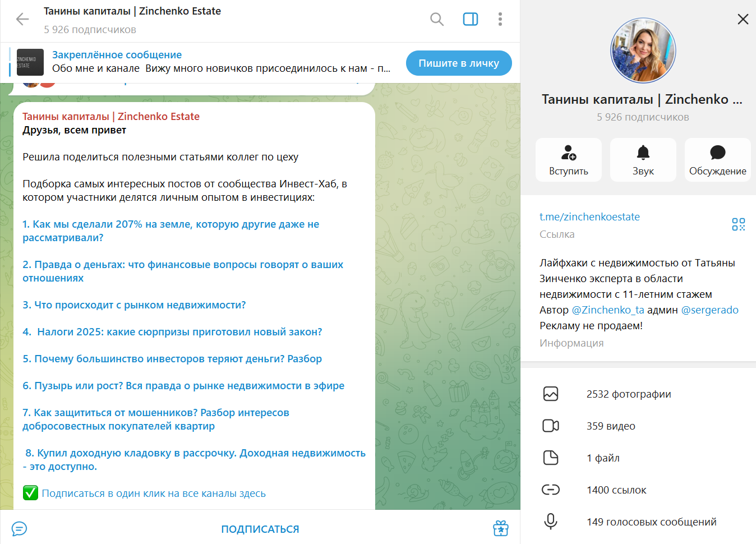Open the @Zinchenko_ta author profile

pos(608,310)
